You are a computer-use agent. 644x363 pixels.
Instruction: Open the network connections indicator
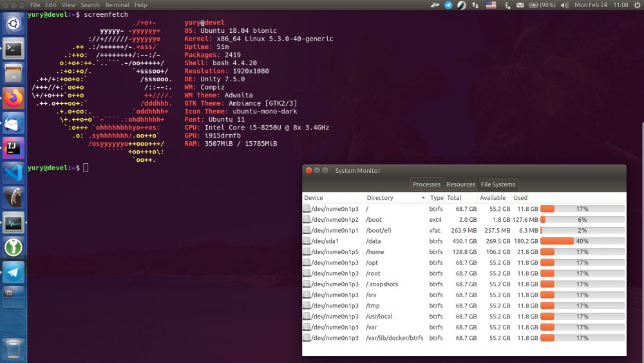click(475, 5)
